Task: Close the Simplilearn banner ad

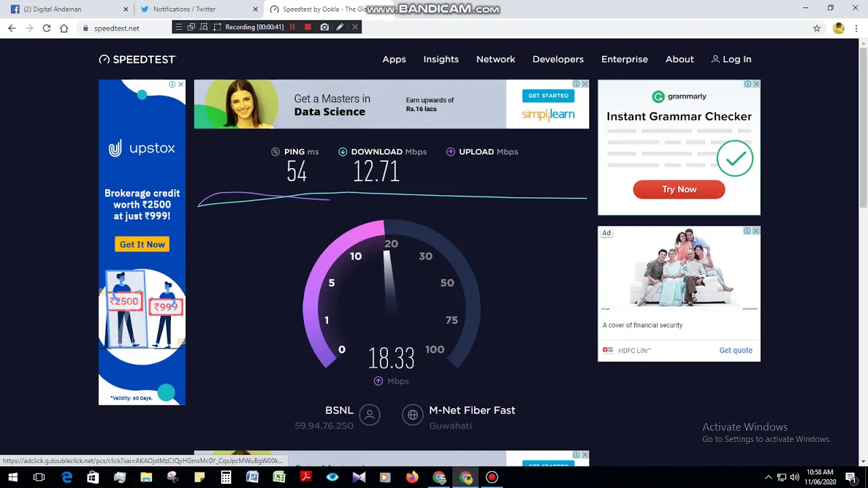Action: point(585,84)
